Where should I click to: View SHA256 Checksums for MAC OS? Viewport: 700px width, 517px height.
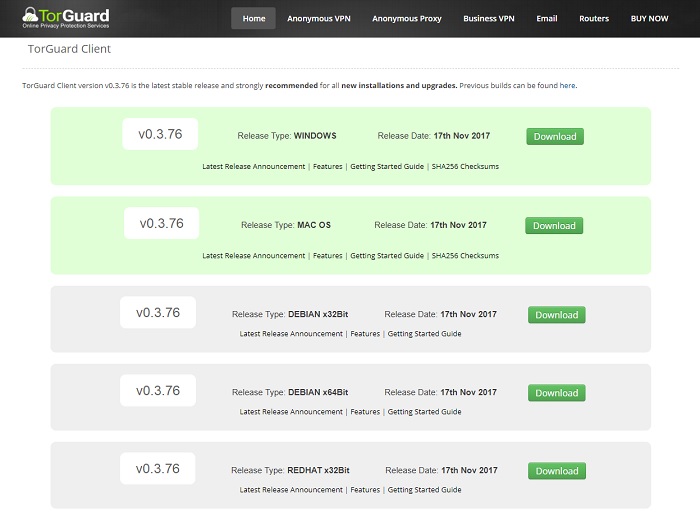click(x=465, y=256)
